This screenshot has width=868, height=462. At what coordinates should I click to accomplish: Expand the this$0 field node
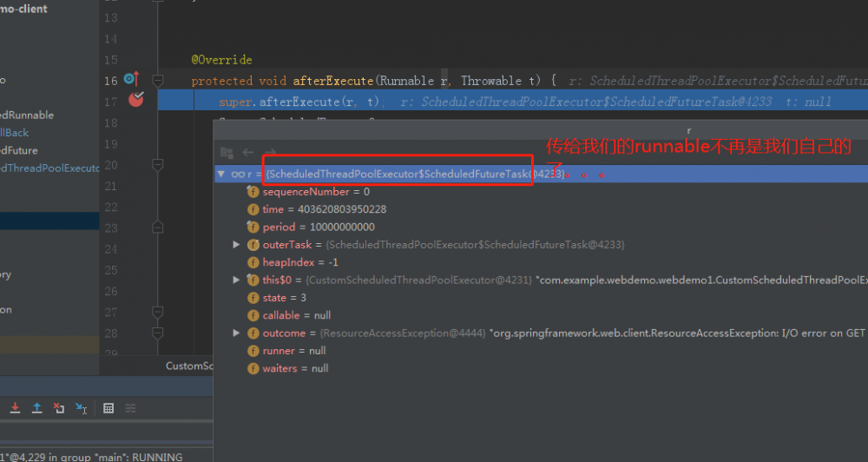[x=236, y=280]
